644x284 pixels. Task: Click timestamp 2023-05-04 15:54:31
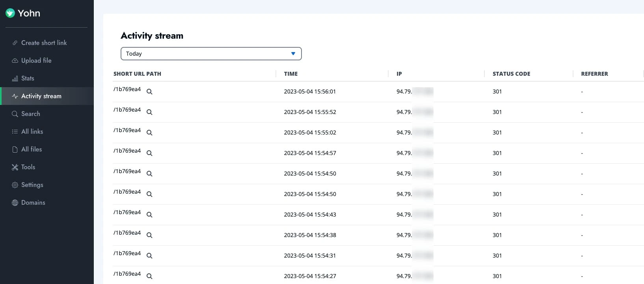pyautogui.click(x=310, y=256)
